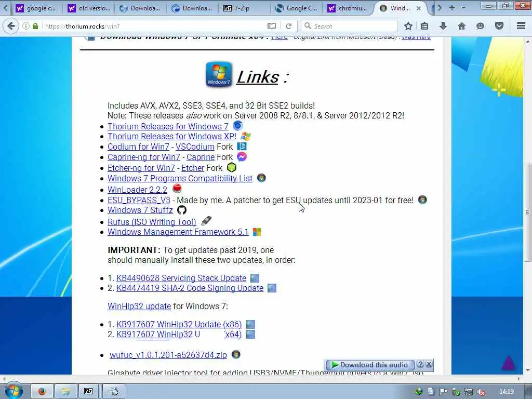Open the Firefox hamburger menu
532x399 pixels.
coord(521,26)
